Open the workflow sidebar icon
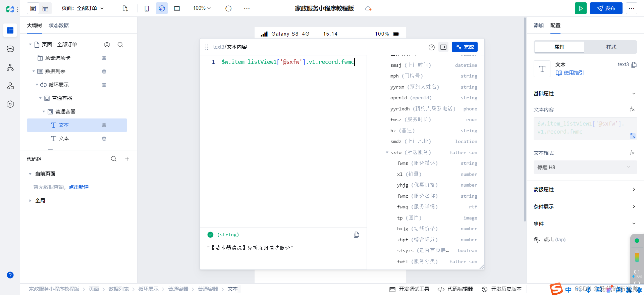644x295 pixels. click(10, 67)
